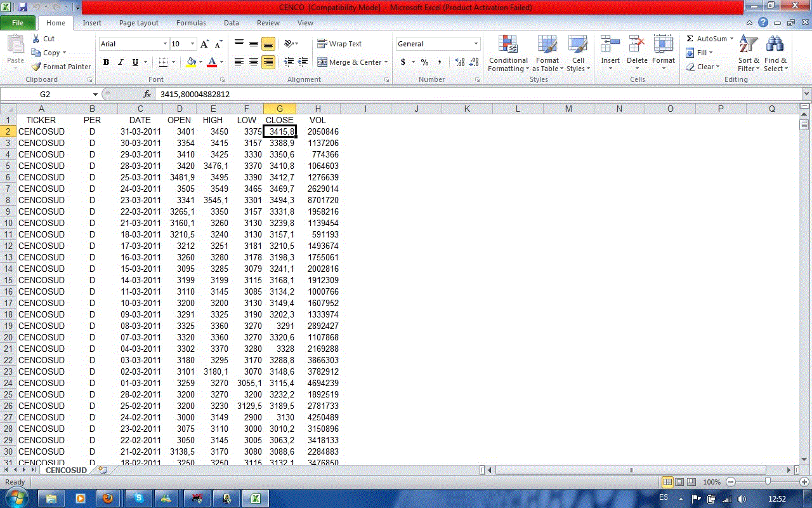Open the File tab

pos(18,23)
